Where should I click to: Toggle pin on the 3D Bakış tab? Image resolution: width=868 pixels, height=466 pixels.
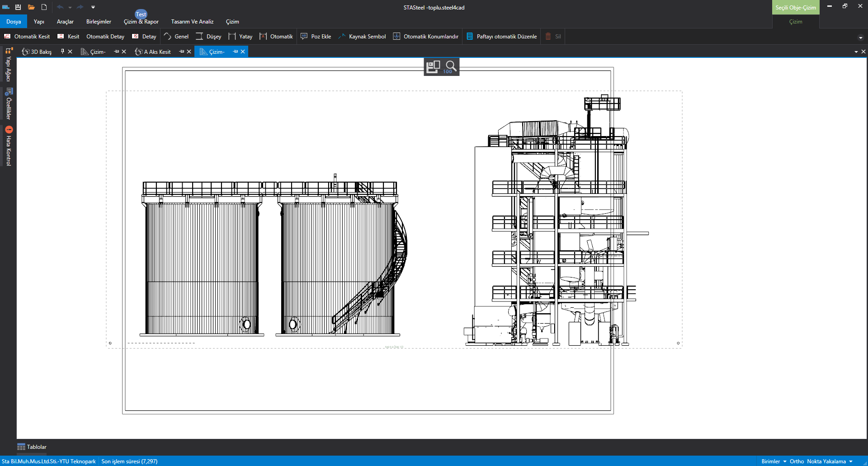(x=62, y=52)
